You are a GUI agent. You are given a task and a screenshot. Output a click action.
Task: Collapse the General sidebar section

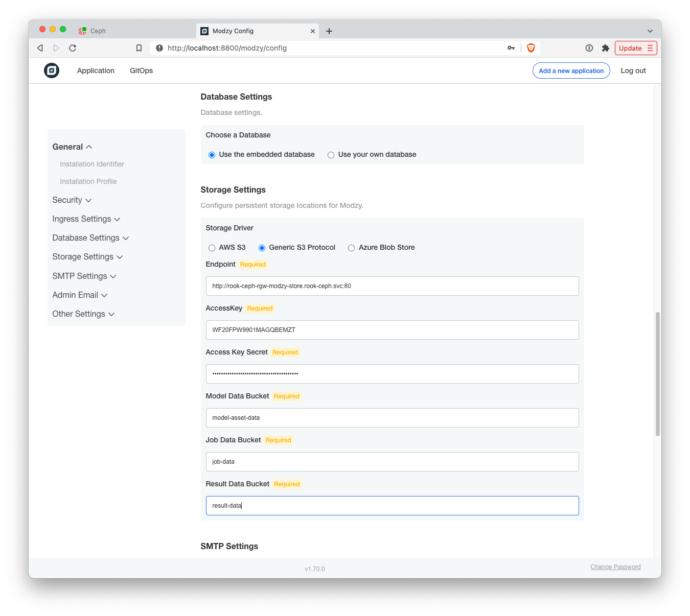pyautogui.click(x=72, y=147)
